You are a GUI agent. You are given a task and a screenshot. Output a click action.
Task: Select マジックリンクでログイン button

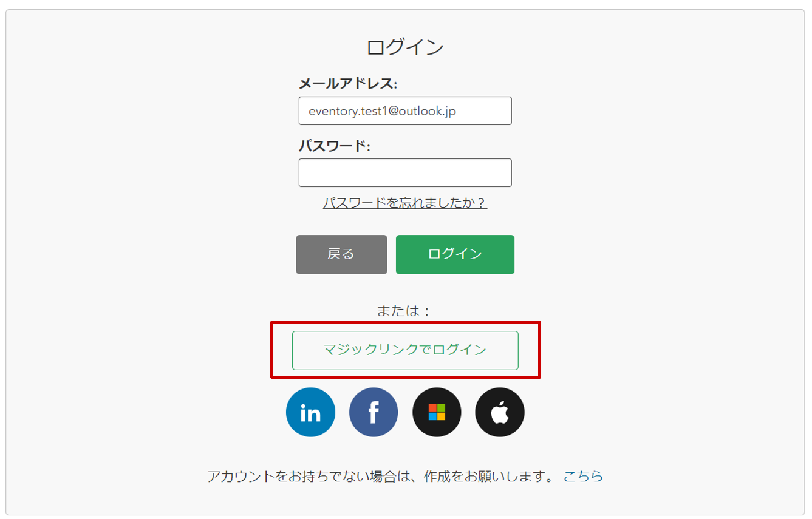point(405,350)
